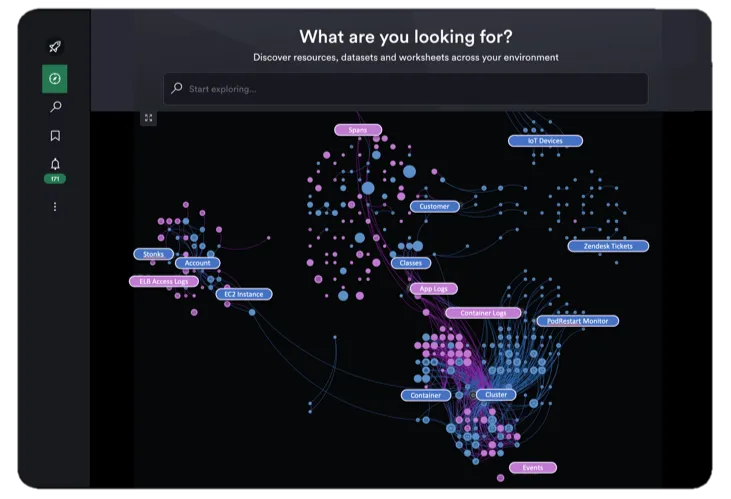
Task: Select the compass explore icon
Action: coord(55,79)
